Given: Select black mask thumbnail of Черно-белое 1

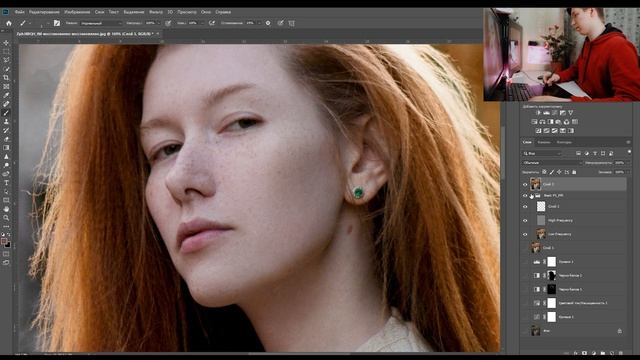Looking at the screenshot, I should pos(551,289).
